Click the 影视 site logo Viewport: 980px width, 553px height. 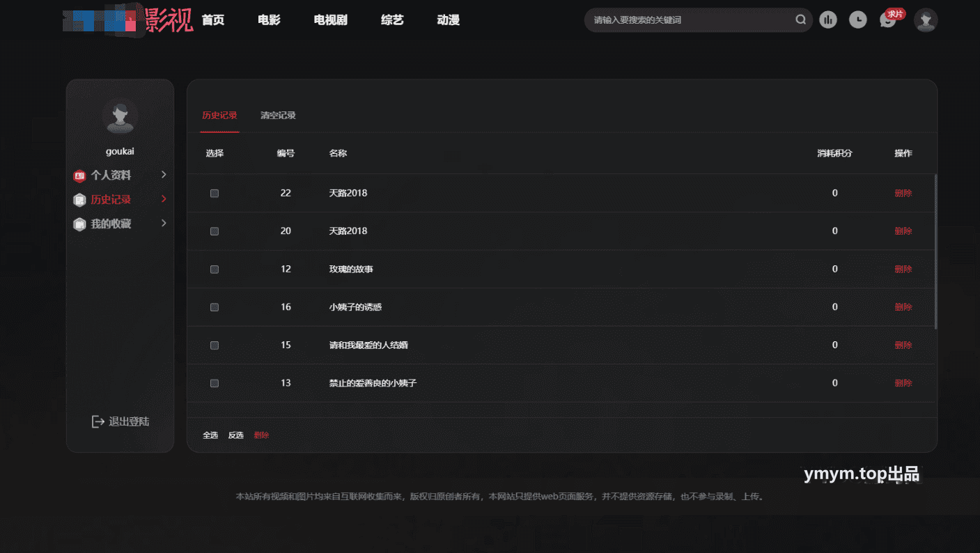tap(128, 20)
